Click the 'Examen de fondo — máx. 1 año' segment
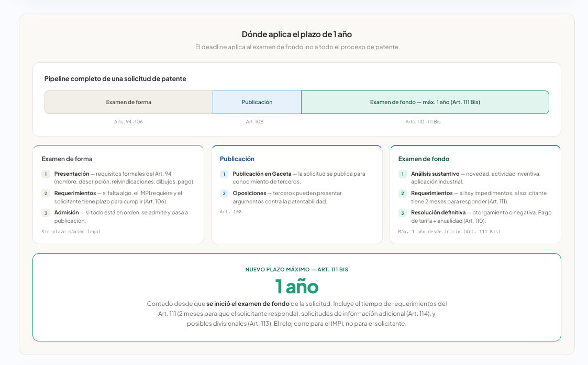 coord(425,102)
